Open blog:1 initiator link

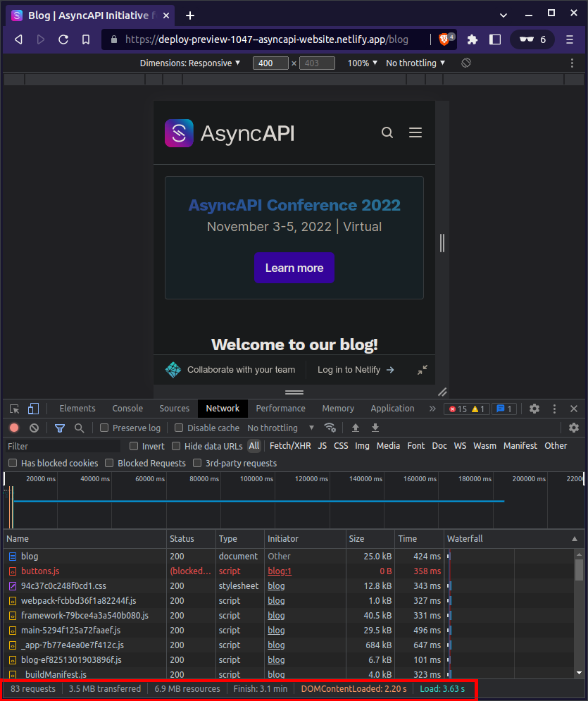[280, 571]
